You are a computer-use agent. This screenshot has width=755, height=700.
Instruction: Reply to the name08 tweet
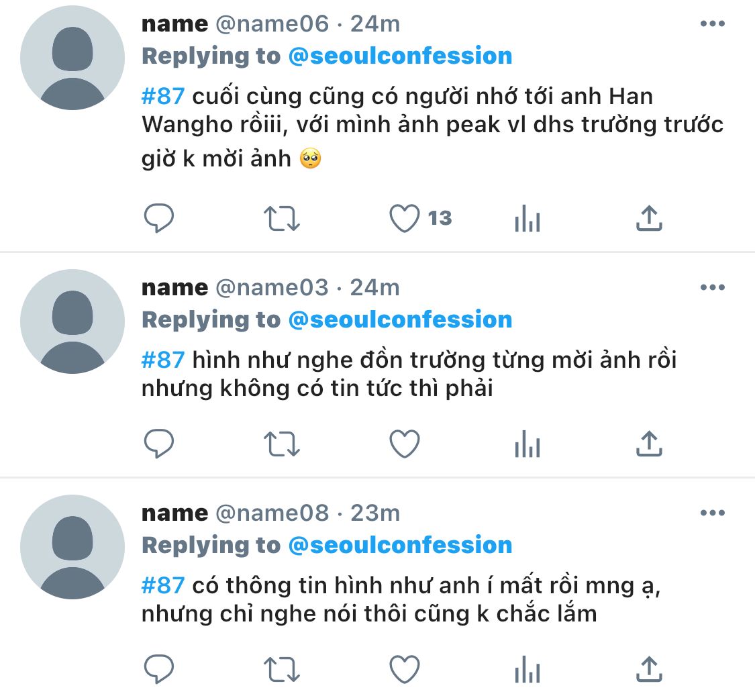pos(159,668)
